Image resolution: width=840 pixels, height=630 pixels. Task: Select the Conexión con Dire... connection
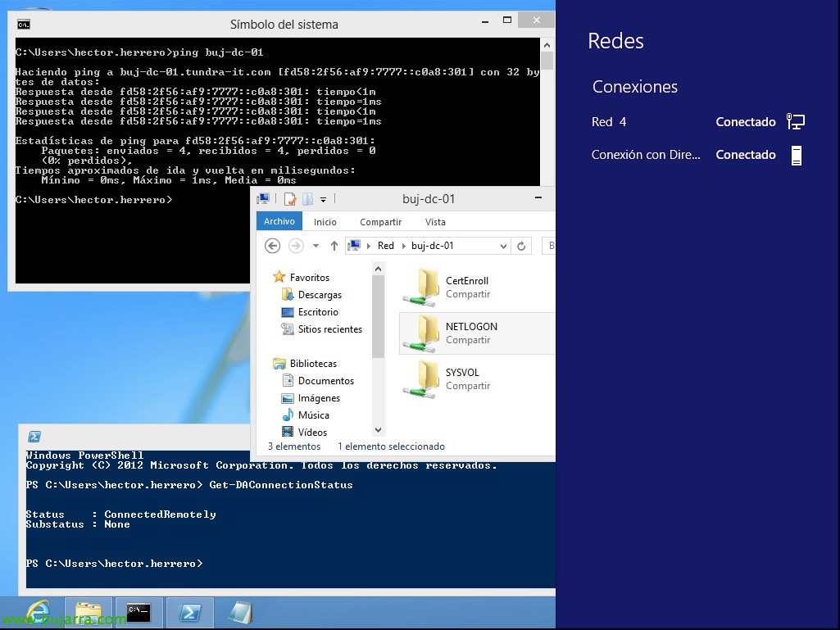coord(697,155)
